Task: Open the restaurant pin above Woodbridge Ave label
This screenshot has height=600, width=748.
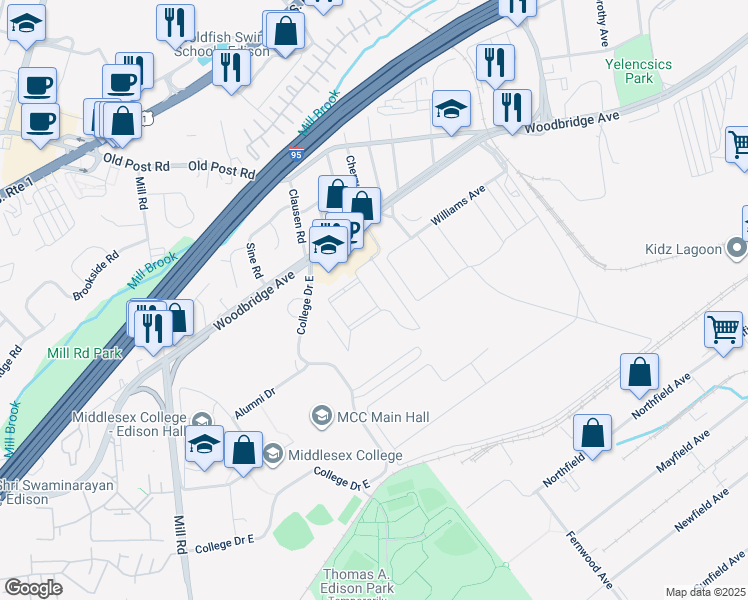Action: (x=512, y=111)
